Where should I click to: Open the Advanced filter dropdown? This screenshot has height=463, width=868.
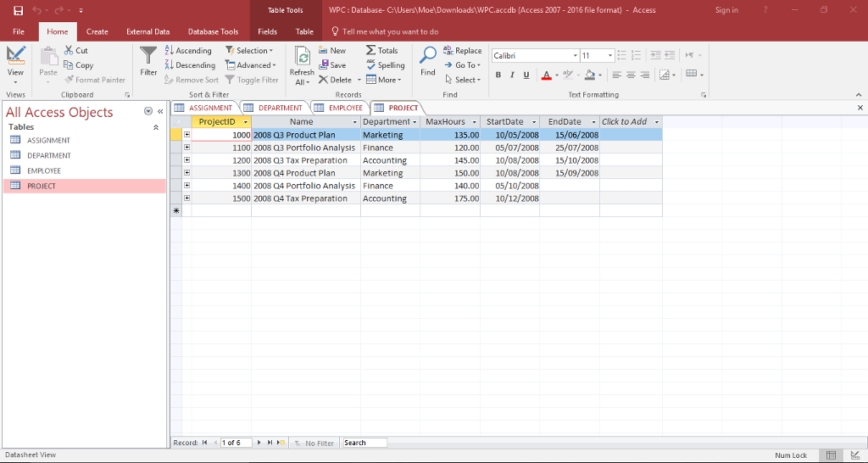pyautogui.click(x=250, y=64)
